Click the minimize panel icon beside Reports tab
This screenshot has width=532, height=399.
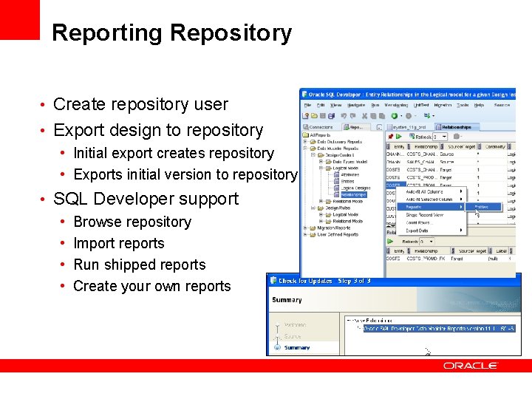click(x=379, y=127)
